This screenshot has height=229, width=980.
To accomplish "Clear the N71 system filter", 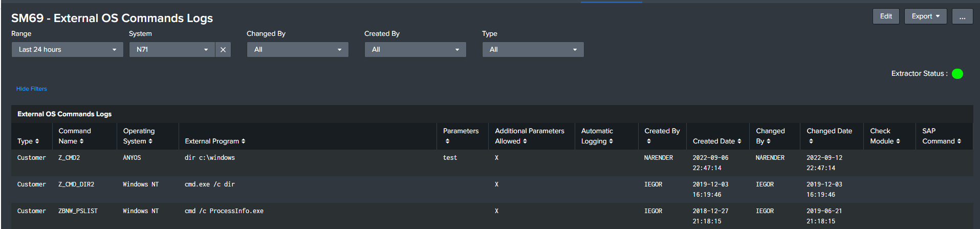I will pyautogui.click(x=223, y=50).
